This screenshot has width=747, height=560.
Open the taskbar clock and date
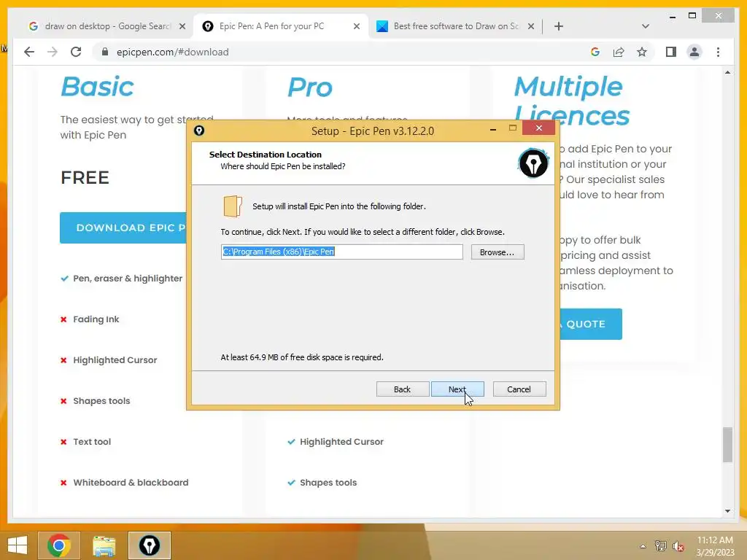(715, 546)
